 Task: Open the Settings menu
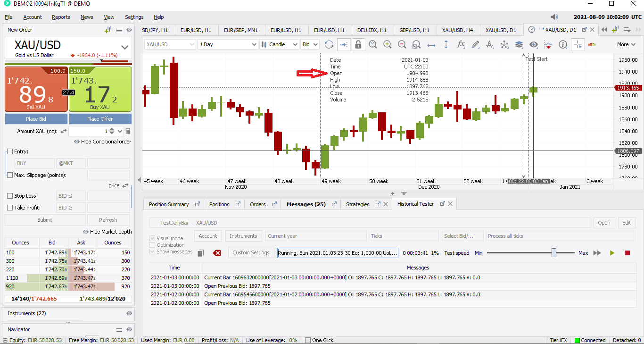(x=134, y=17)
